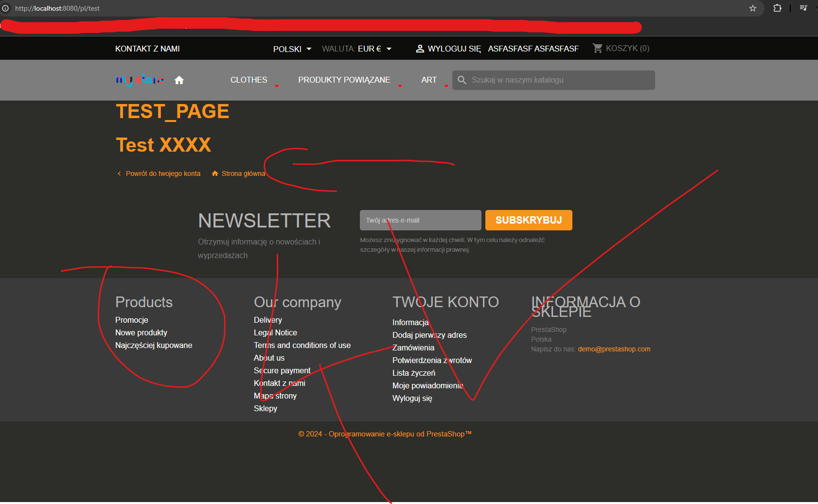Image resolution: width=818 pixels, height=504 pixels.
Task: Click the Strona główna link
Action: pos(244,174)
